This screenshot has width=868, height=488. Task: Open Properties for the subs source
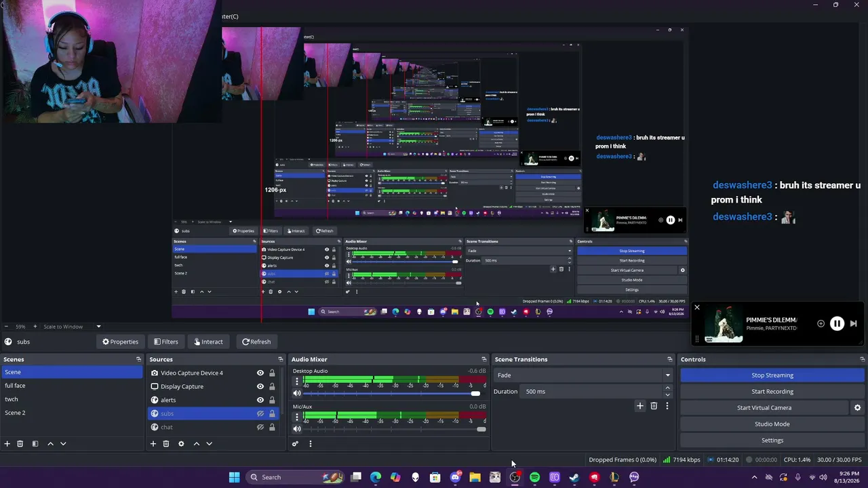coord(120,342)
